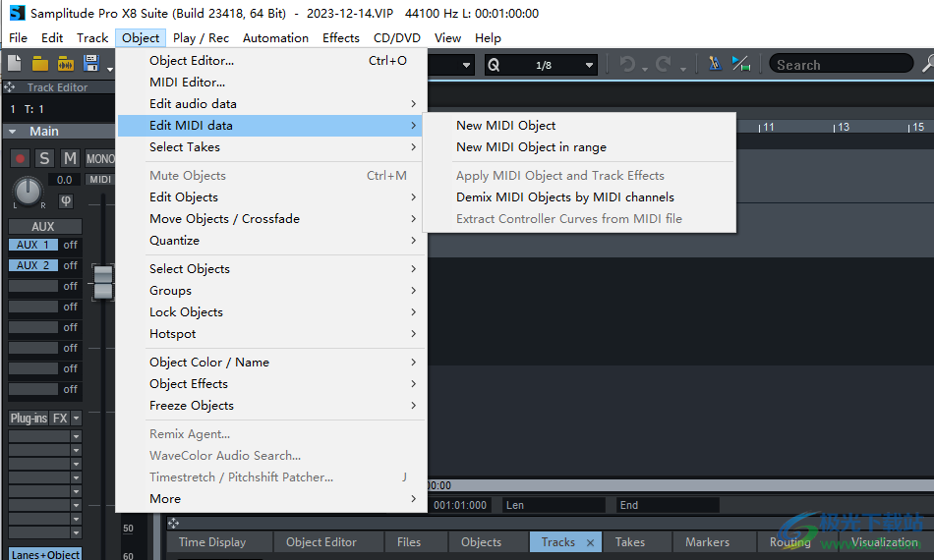Toggle the MONO button
Viewport: 934px width, 560px height.
[x=100, y=158]
